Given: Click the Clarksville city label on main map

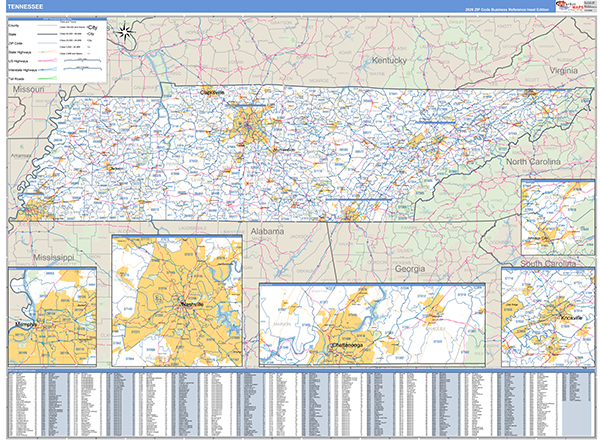Looking at the screenshot, I should 211,90.
